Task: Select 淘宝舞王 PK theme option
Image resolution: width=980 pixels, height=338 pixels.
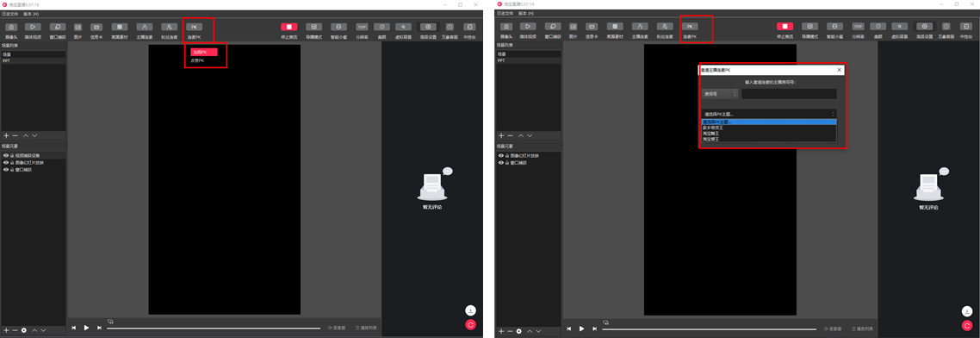Action: tap(769, 134)
